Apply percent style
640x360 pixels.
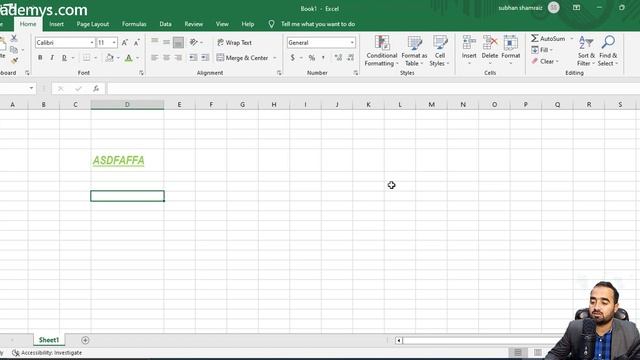[312, 58]
